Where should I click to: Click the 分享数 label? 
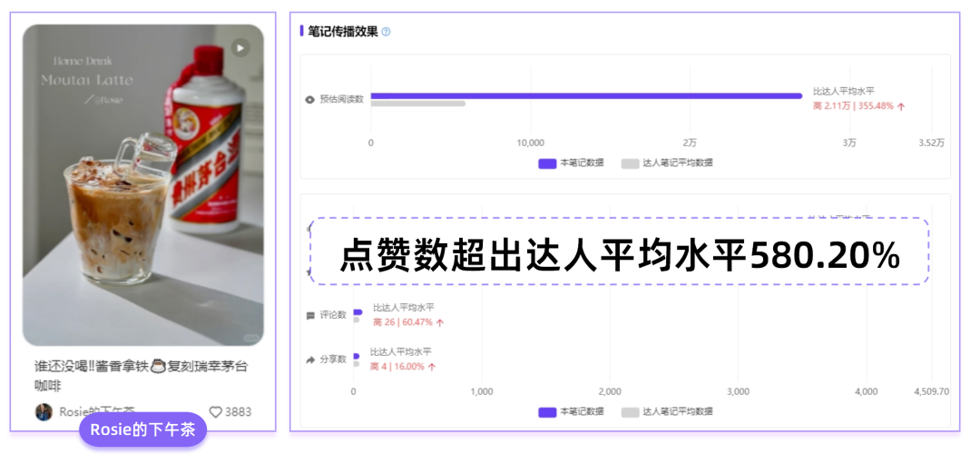pyautogui.click(x=333, y=360)
